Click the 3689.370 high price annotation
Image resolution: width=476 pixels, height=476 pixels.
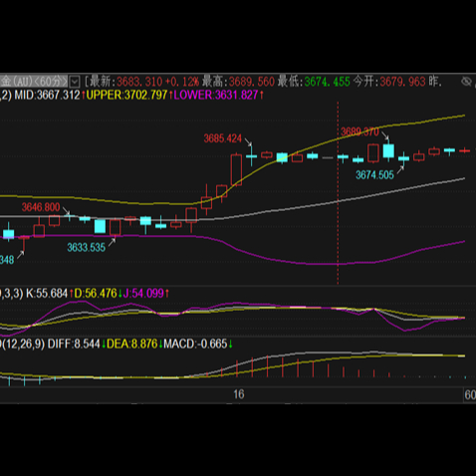[x=359, y=132]
